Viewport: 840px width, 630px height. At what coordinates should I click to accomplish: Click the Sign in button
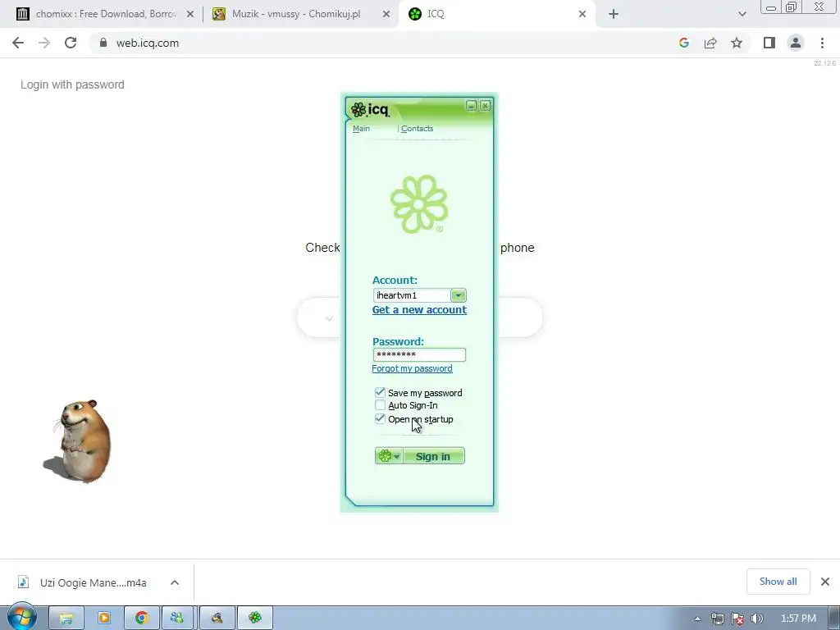coord(433,456)
